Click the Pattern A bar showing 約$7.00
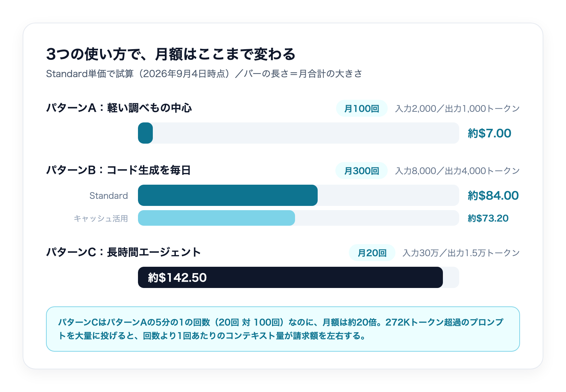The image size is (566, 392). [x=145, y=133]
